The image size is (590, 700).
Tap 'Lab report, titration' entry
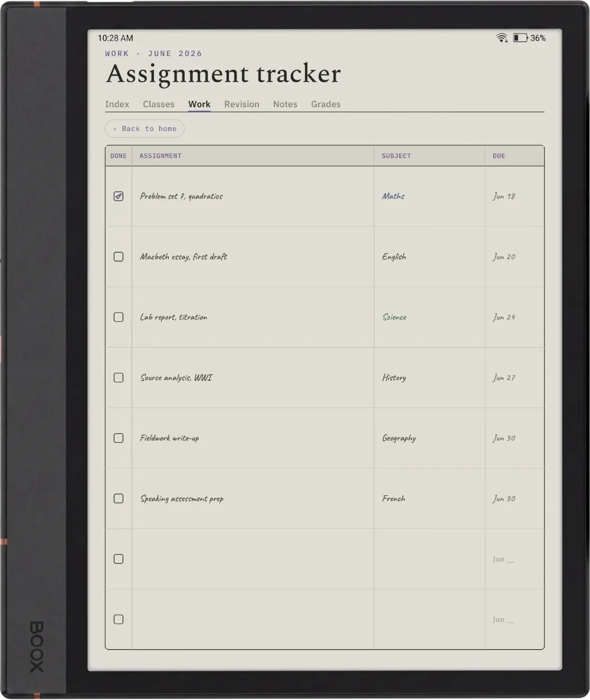pos(173,317)
